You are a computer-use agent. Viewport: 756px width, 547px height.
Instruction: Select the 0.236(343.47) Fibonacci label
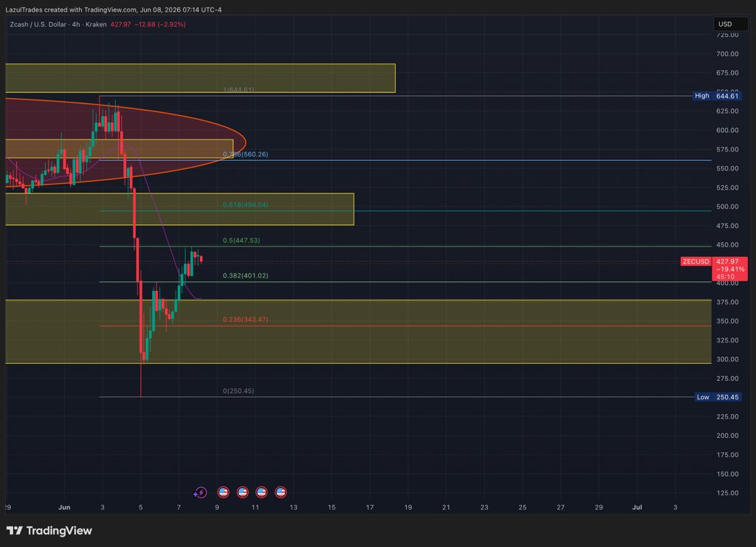[x=245, y=320]
